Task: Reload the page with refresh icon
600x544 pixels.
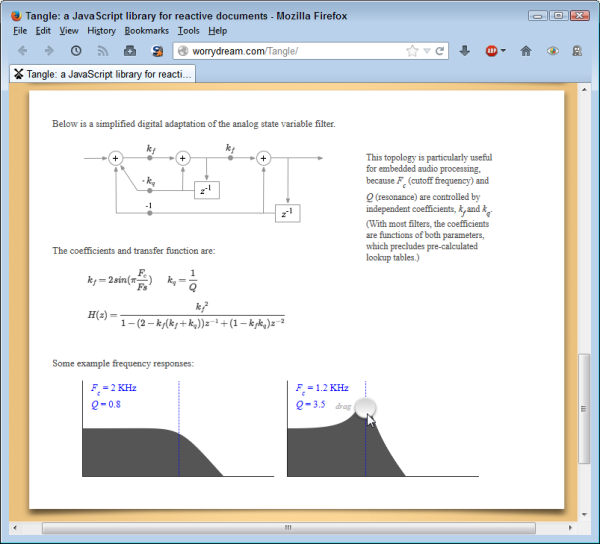Action: click(440, 51)
